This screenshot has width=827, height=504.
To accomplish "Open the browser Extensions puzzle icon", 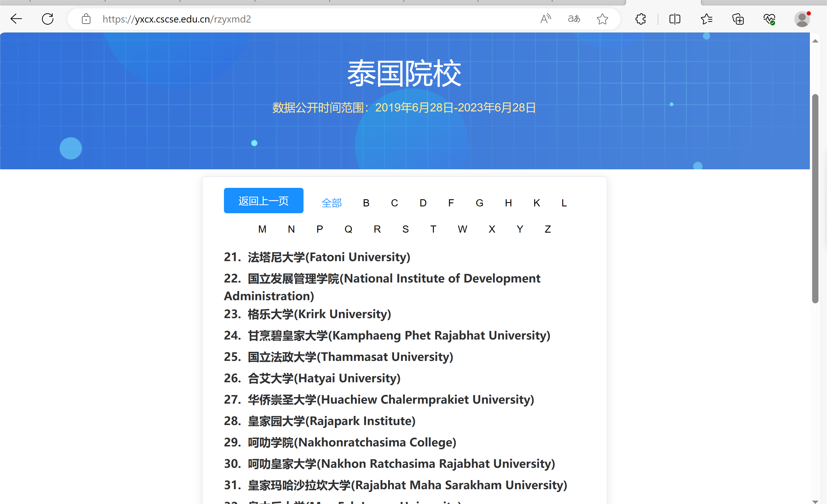I will [641, 19].
